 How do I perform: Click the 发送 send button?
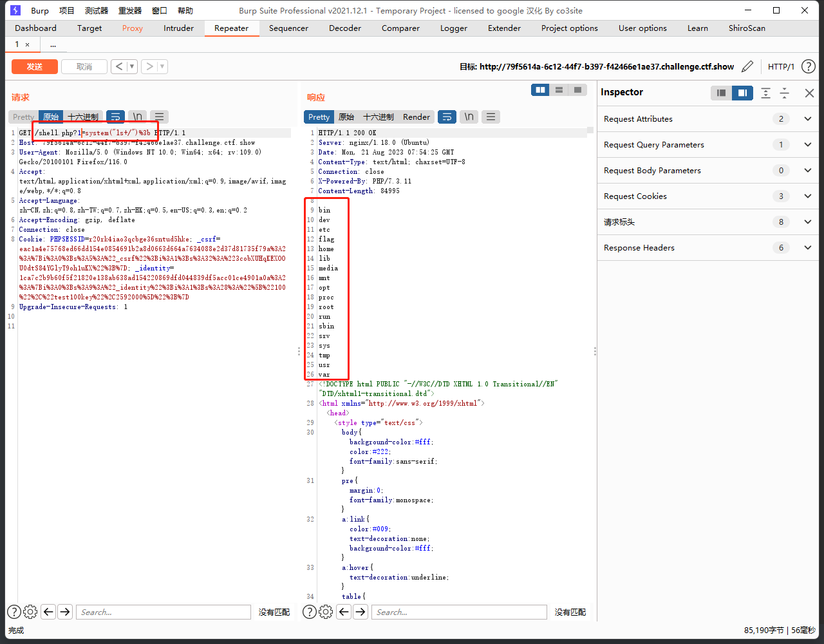[35, 66]
